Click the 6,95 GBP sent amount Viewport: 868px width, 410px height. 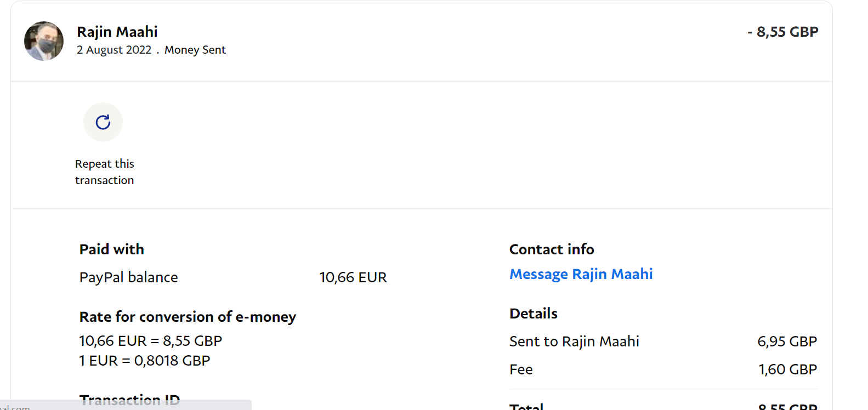click(x=787, y=341)
